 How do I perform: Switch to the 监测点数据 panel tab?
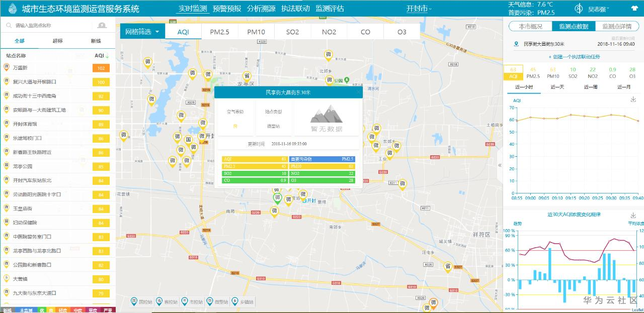coord(574,26)
